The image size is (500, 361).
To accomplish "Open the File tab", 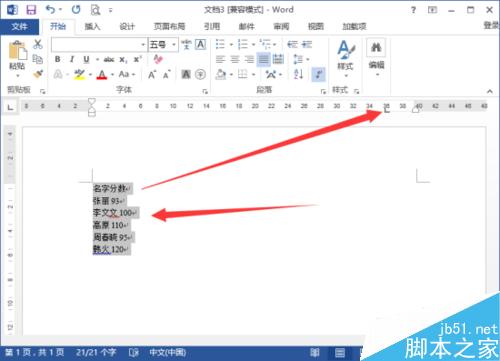I will click(x=19, y=26).
